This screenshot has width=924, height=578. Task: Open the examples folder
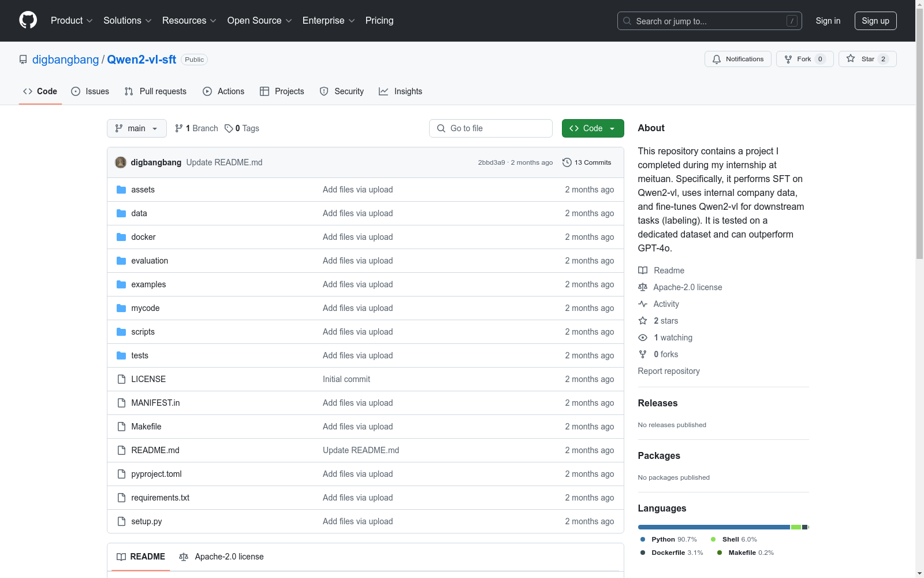[x=148, y=284]
